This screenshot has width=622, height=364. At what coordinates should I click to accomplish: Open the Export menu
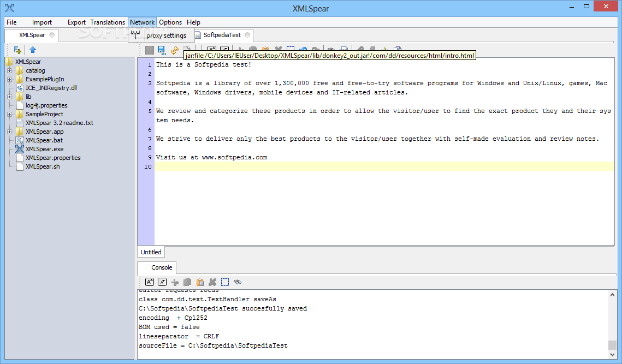pyautogui.click(x=76, y=22)
